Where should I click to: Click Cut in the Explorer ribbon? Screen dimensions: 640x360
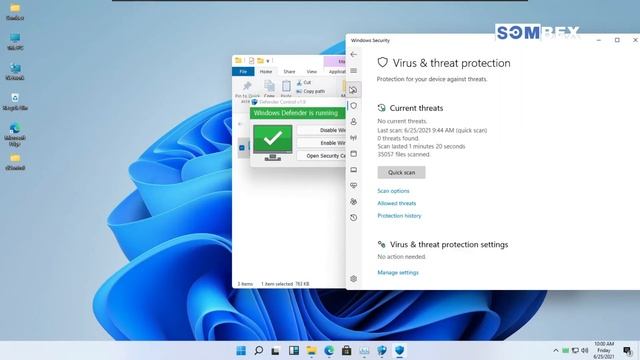tap(304, 82)
